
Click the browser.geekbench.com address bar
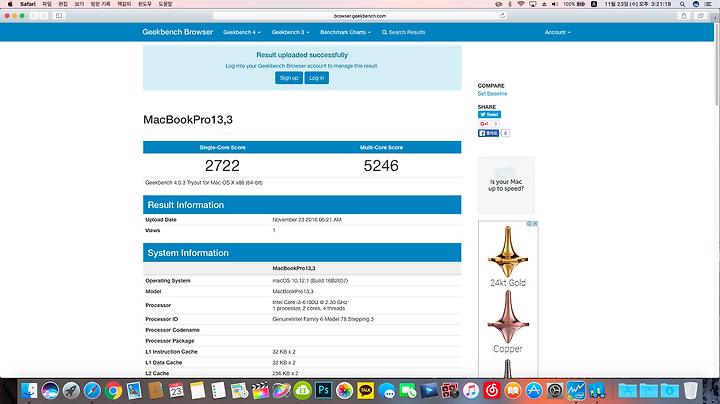(360, 16)
